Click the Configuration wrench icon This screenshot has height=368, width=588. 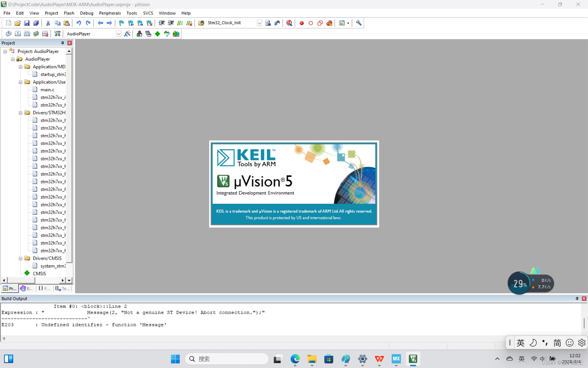(x=359, y=23)
